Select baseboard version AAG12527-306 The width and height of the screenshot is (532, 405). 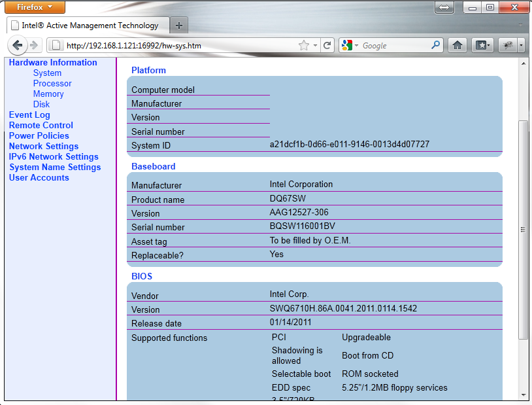point(299,213)
